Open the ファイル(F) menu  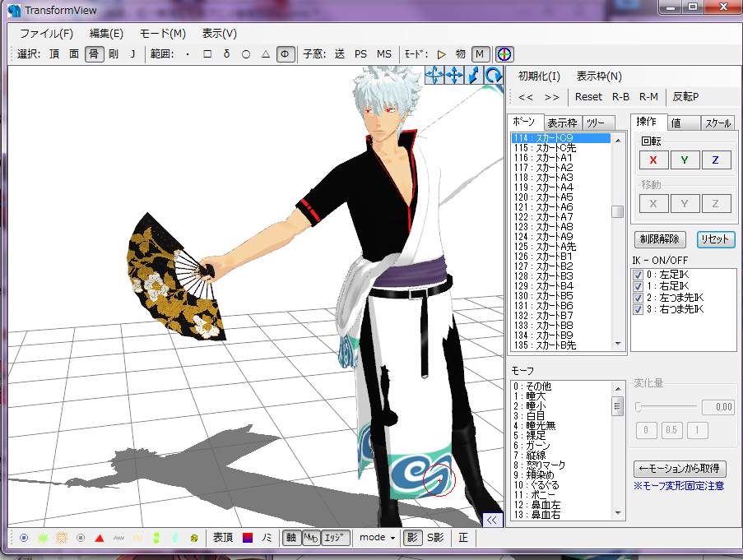tap(46, 34)
